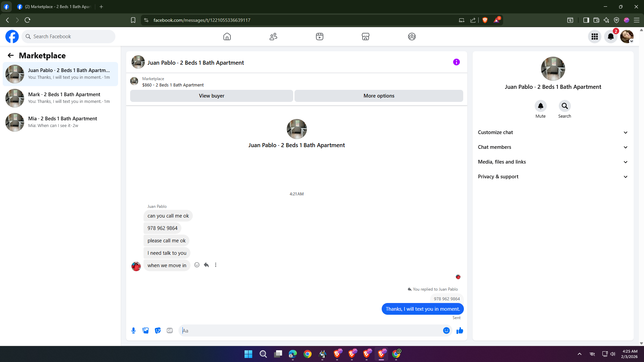Click the View buyer button
Viewport: 644px width, 362px height.
[212, 96]
